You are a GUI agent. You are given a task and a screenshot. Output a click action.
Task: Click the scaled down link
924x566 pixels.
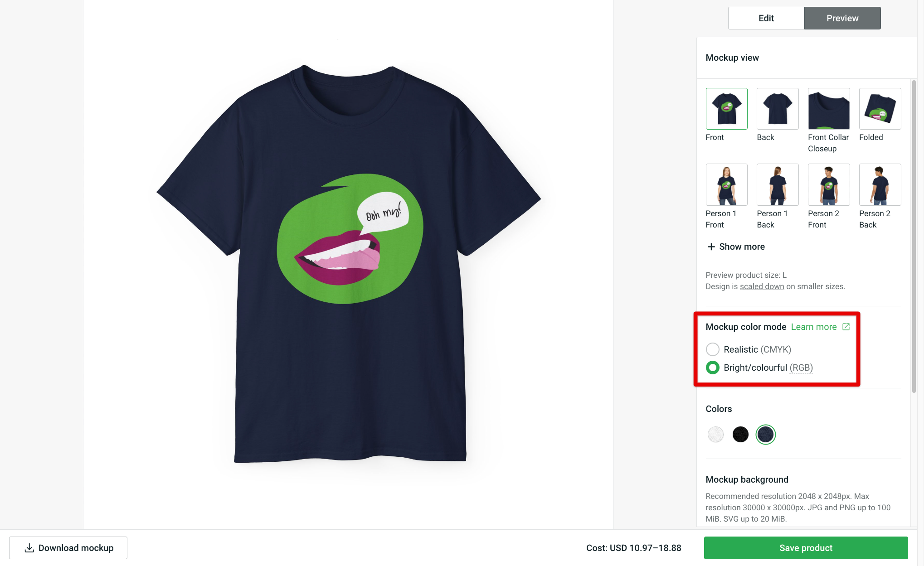click(761, 286)
